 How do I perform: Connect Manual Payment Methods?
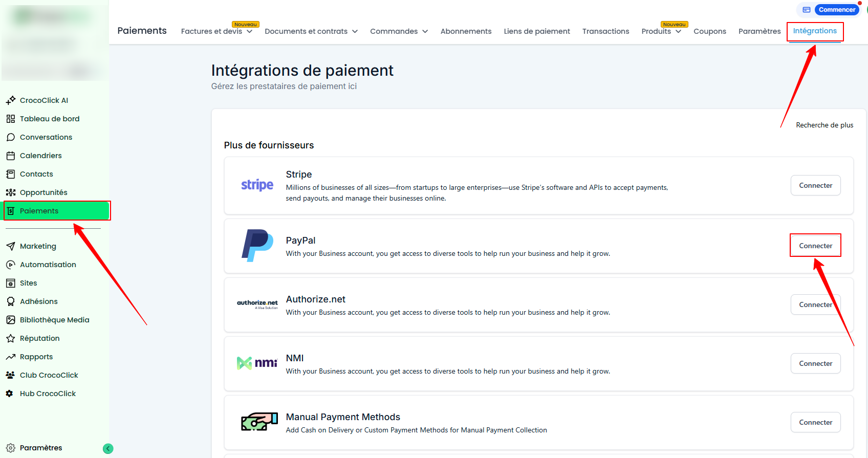click(x=816, y=422)
